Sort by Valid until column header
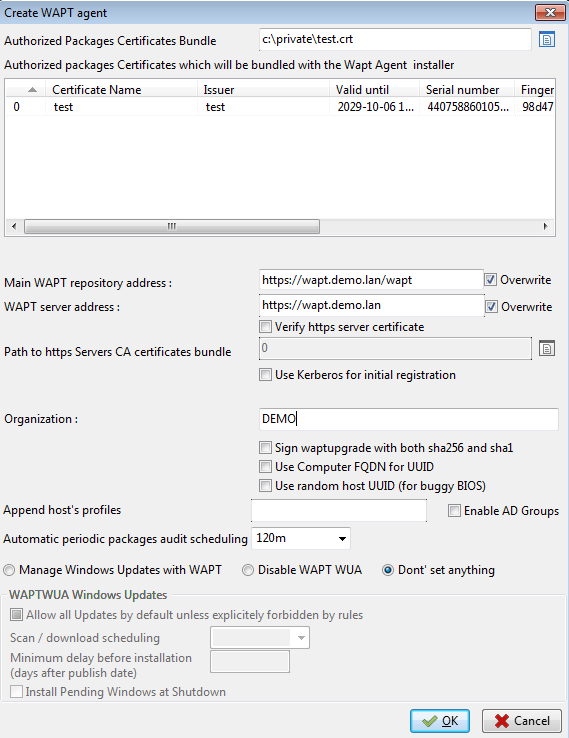 click(374, 89)
